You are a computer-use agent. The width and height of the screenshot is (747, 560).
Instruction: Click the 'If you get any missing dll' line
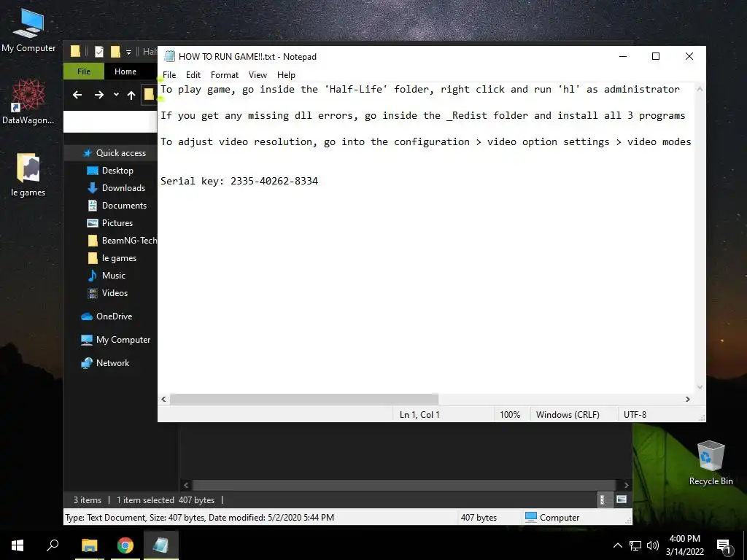tap(422, 116)
